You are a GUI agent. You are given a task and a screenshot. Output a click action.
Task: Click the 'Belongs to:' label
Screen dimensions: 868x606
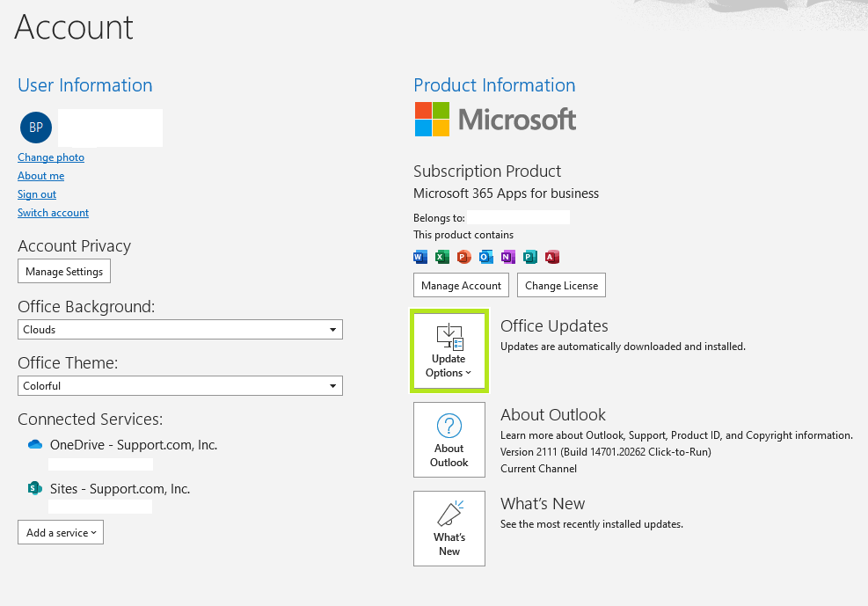(x=439, y=217)
